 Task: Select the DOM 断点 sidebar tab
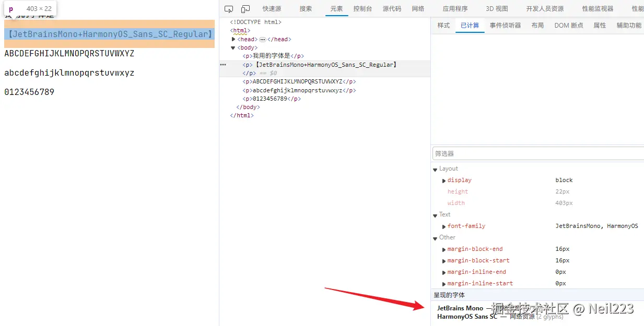pos(569,26)
